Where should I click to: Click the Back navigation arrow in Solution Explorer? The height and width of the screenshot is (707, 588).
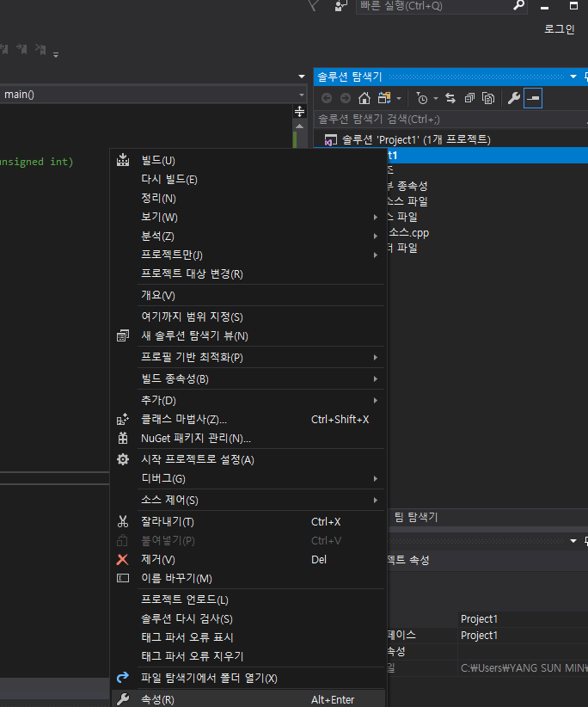[x=327, y=98]
